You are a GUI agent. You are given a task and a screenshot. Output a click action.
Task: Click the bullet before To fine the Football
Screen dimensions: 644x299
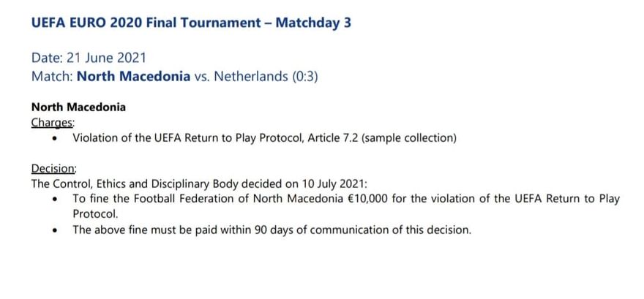click(55, 200)
